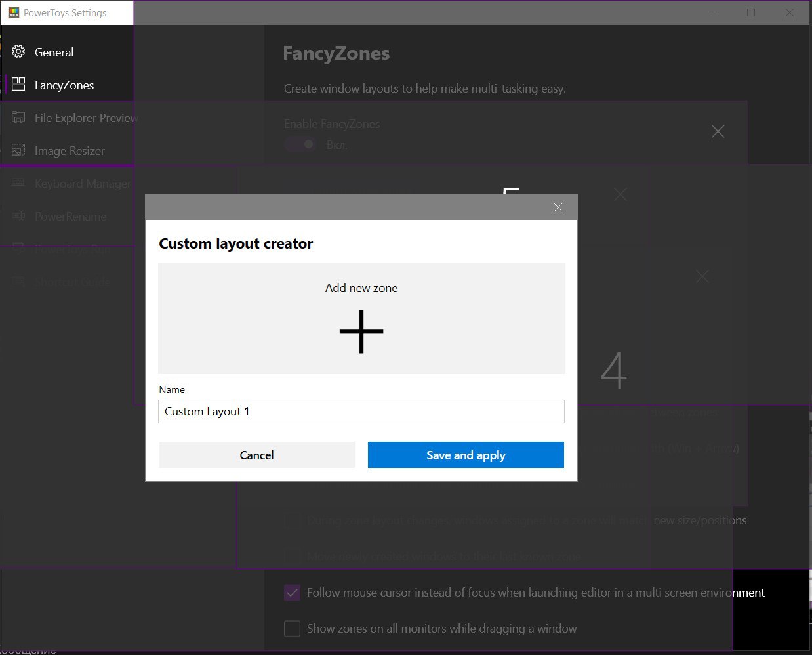This screenshot has width=812, height=655.
Task: Open Keyboard Manager sidebar item
Action: pos(83,183)
